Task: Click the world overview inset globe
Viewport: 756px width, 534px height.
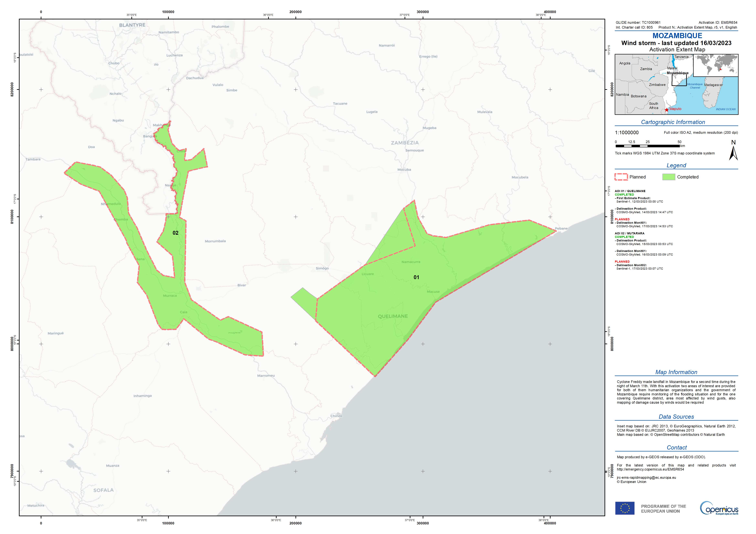Action: point(715,65)
